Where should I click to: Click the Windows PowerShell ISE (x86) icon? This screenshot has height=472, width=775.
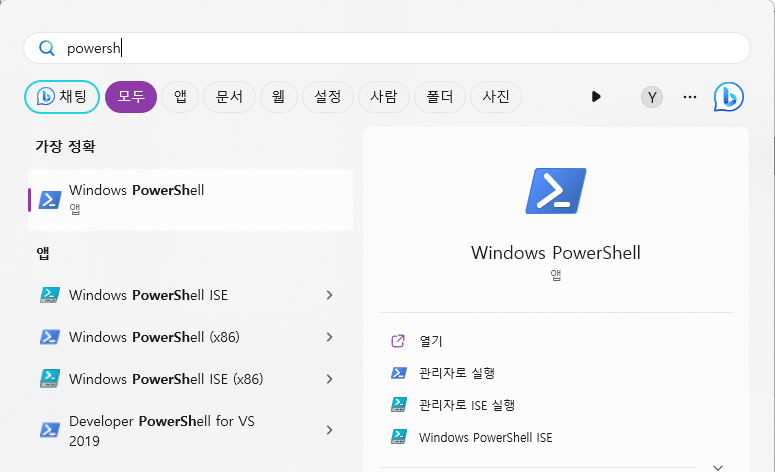pos(50,379)
